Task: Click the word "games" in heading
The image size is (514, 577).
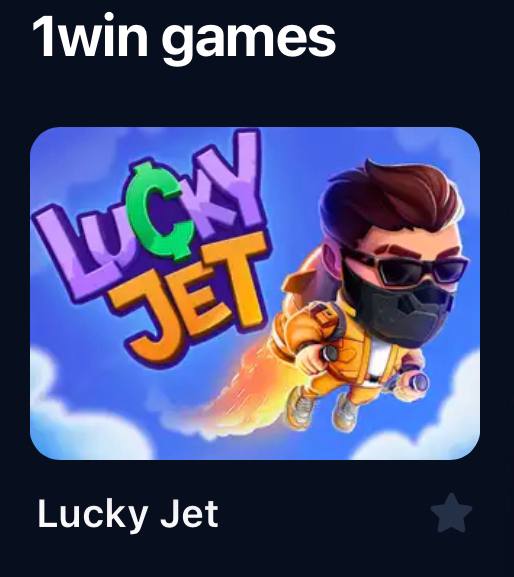Action: (x=248, y=40)
